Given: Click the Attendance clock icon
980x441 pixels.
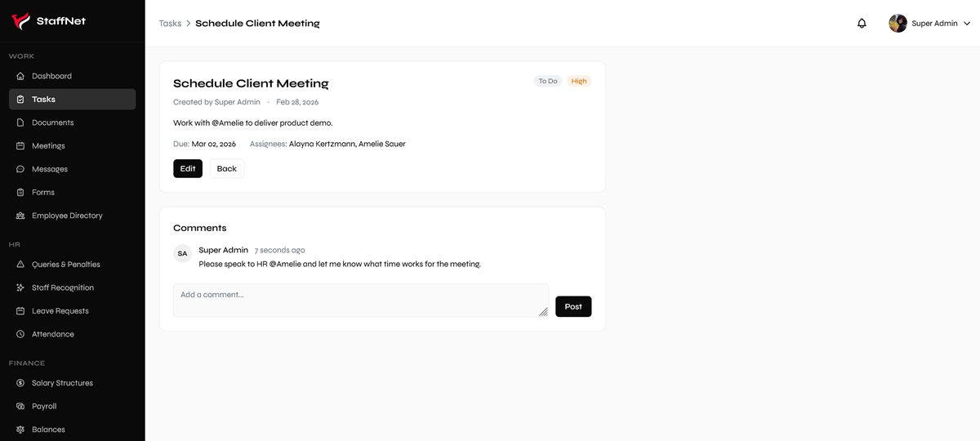Looking at the screenshot, I should (20, 334).
